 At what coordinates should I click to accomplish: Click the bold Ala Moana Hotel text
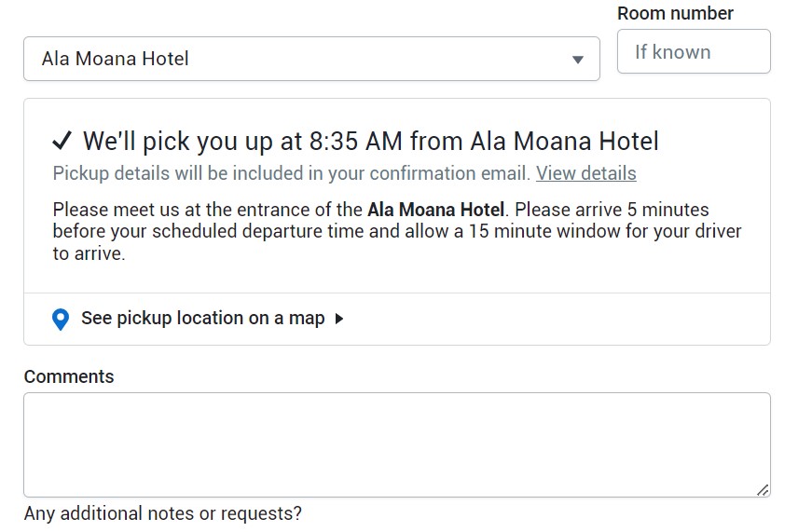tap(435, 210)
